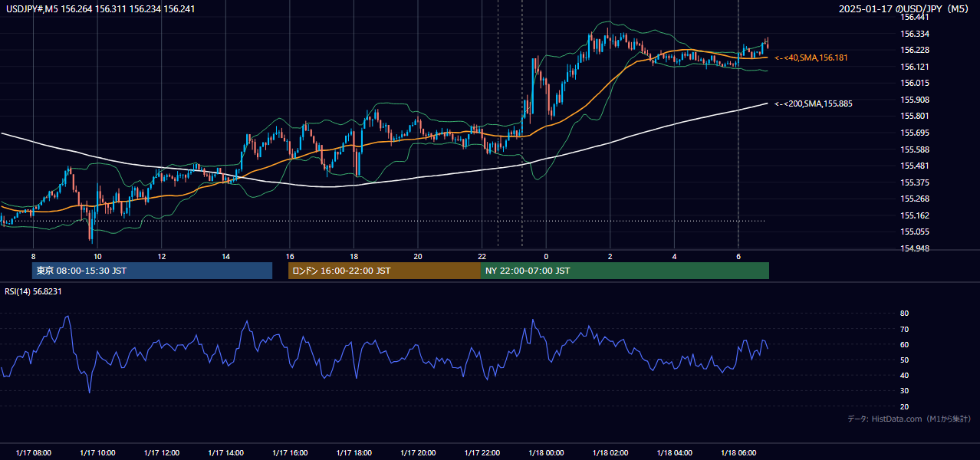Screen dimensions: 980x460
Task: Click the 1/17 22:00 bottom time label
Action: 482,453
